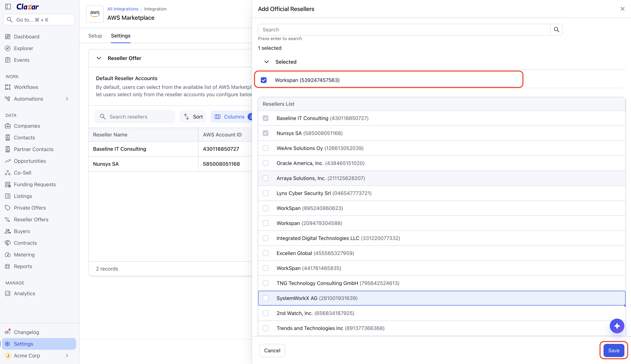Click the AWS logo tile
631x364 pixels.
click(95, 14)
